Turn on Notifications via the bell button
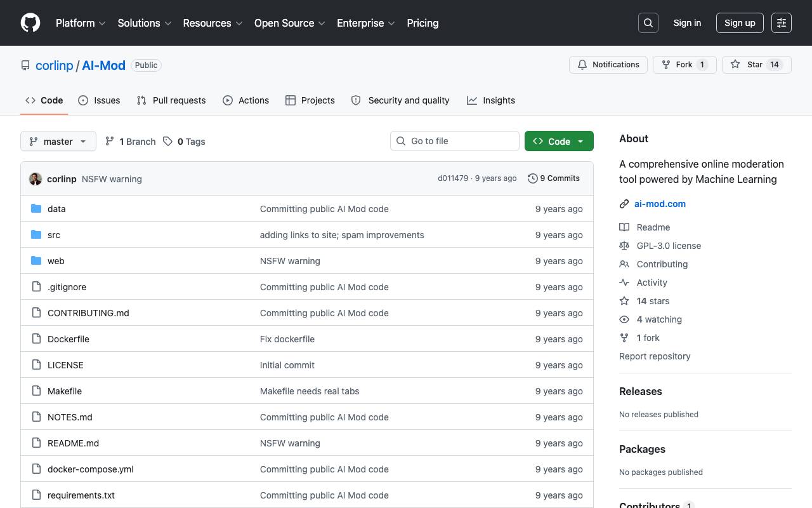This screenshot has width=812, height=508. coord(608,65)
